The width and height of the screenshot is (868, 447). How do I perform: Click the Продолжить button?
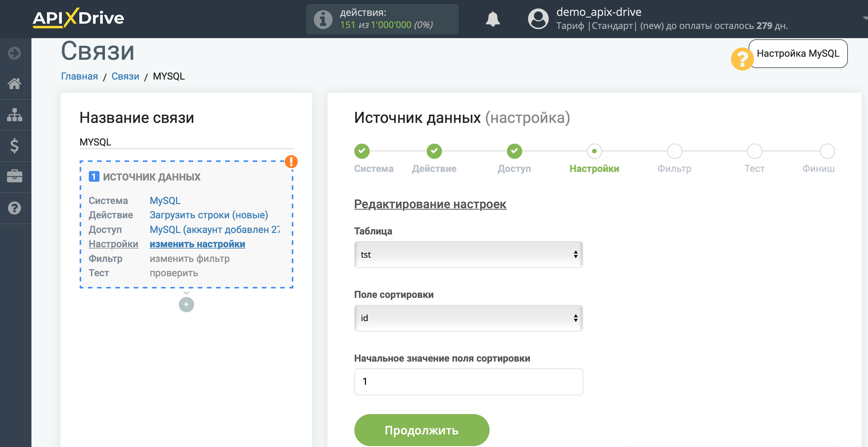click(421, 430)
